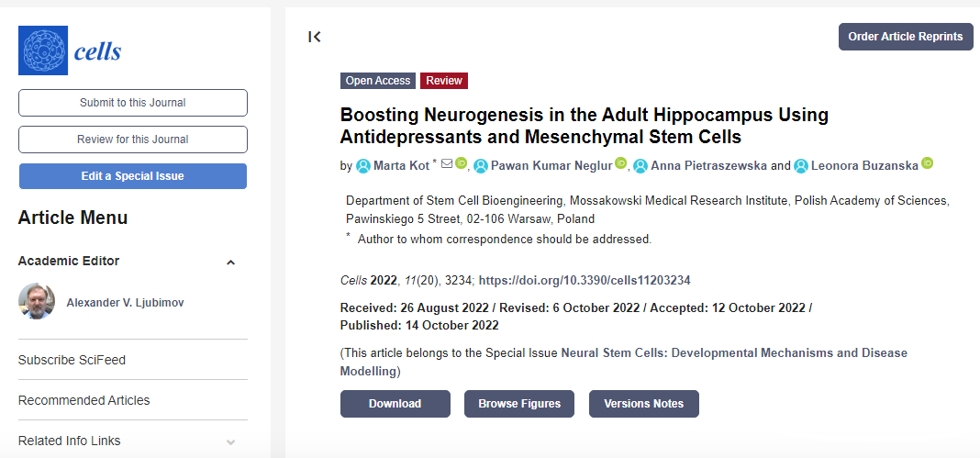
Task: Click the Cells journal logo
Action: click(70, 51)
